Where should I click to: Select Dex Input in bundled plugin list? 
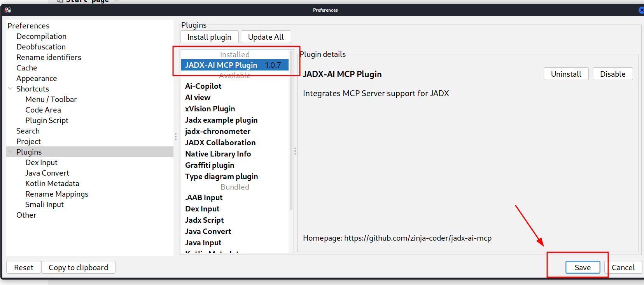coord(235,209)
